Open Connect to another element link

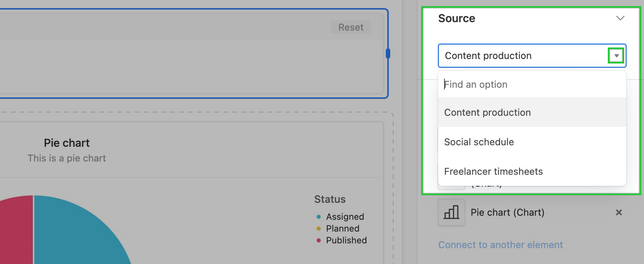coord(501,245)
